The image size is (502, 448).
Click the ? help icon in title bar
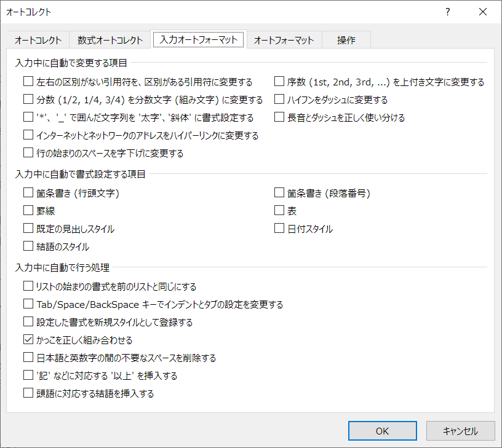tap(448, 12)
